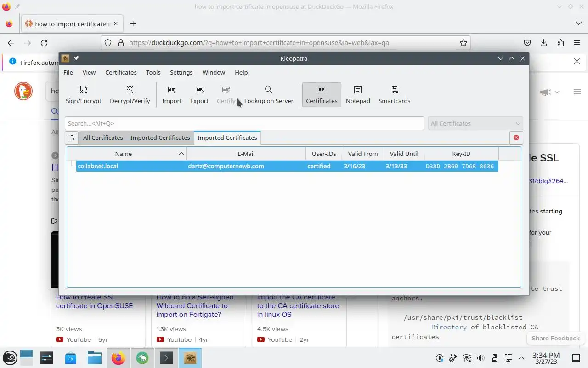The width and height of the screenshot is (588, 368).
Task: Launch Dolphin file manager from taskbar
Action: [94, 358]
